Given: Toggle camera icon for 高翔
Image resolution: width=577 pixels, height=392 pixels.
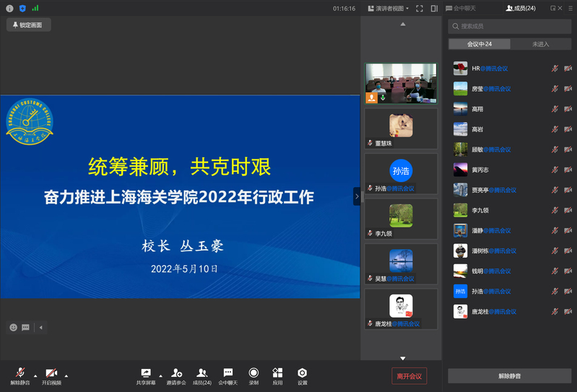Looking at the screenshot, I should click(568, 109).
